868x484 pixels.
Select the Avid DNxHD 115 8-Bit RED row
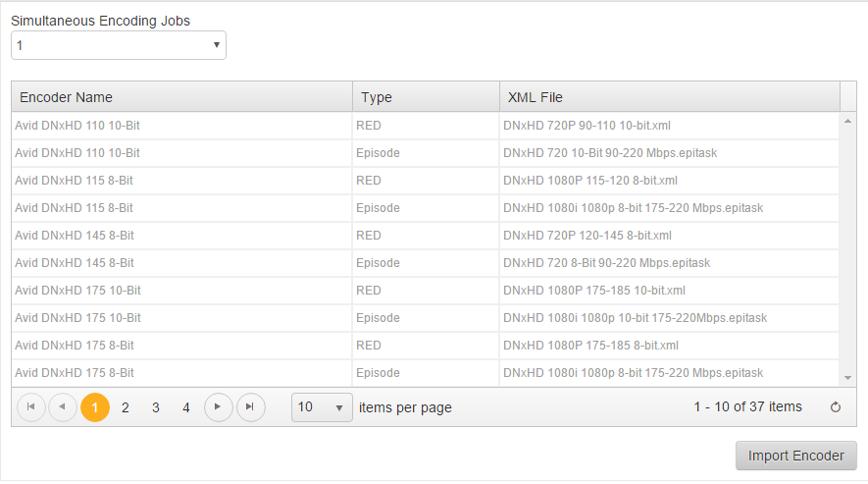click(x=425, y=181)
